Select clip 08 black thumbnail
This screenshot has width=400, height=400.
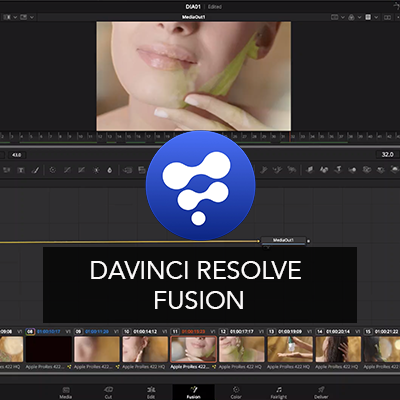(x=49, y=349)
